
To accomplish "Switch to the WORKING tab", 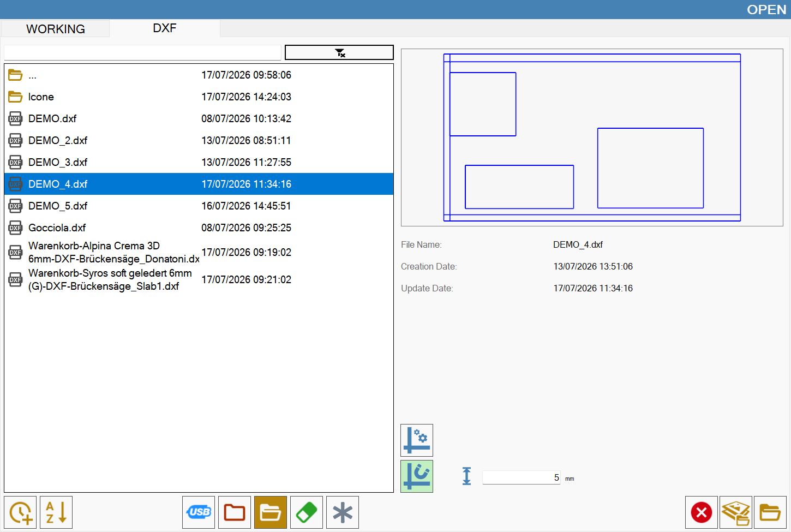I will (56, 29).
